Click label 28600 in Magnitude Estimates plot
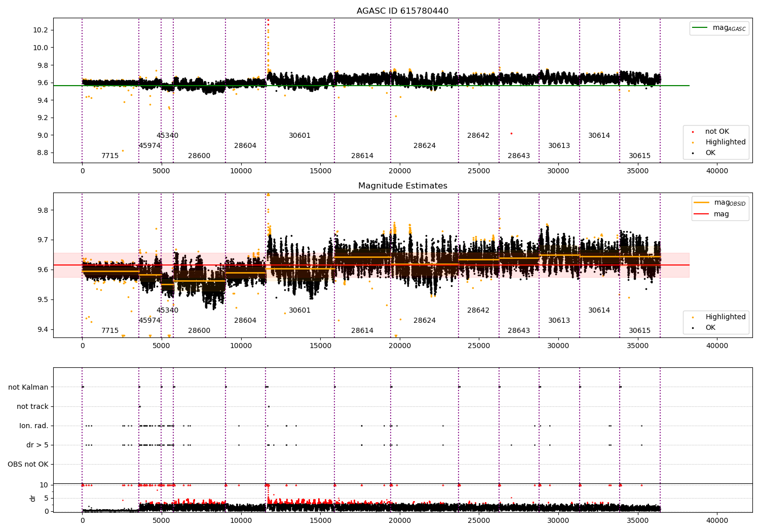Screen dimensions: 760x532 tap(199, 331)
